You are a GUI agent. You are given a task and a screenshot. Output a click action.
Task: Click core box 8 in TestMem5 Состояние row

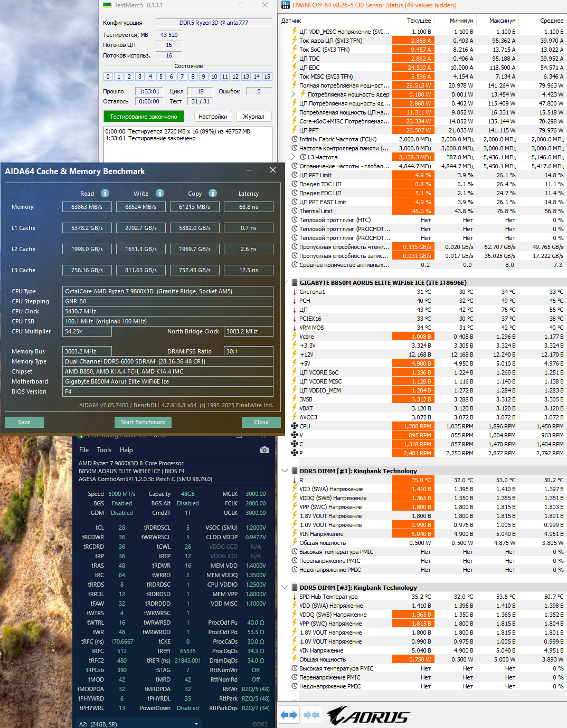point(193,76)
